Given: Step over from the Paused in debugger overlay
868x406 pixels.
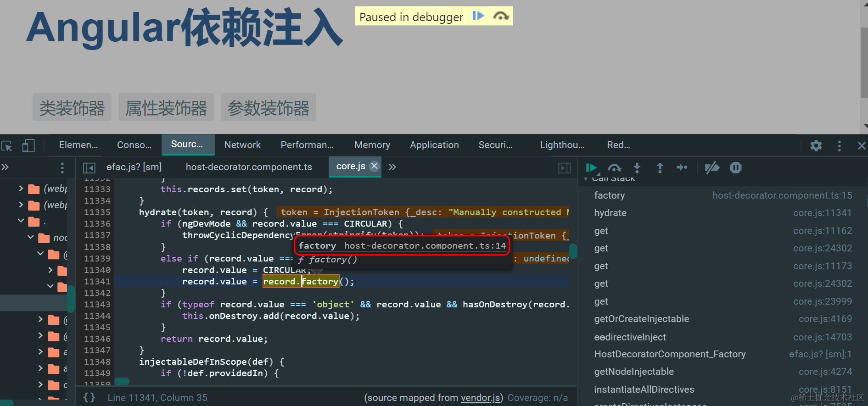Looking at the screenshot, I should click(x=501, y=16).
